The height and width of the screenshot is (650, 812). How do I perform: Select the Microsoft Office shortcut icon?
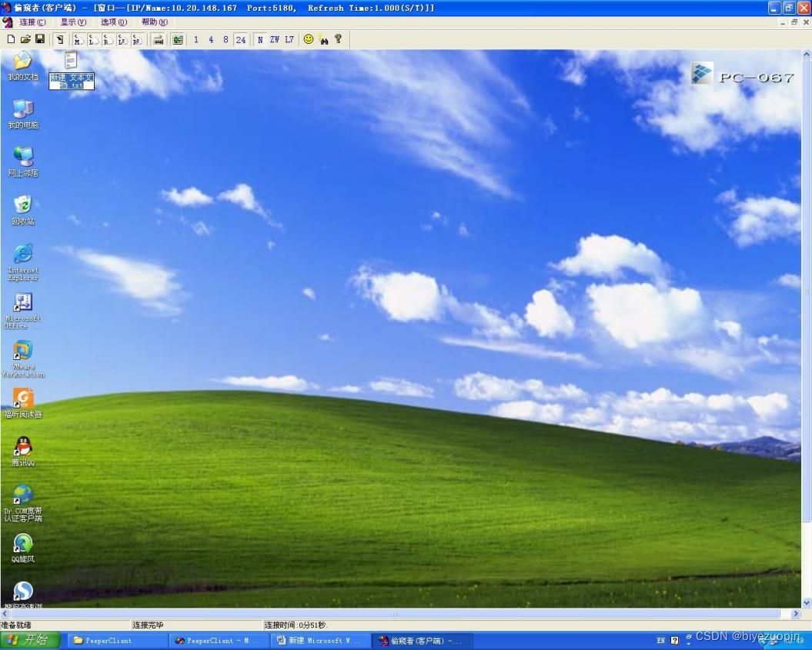click(23, 311)
